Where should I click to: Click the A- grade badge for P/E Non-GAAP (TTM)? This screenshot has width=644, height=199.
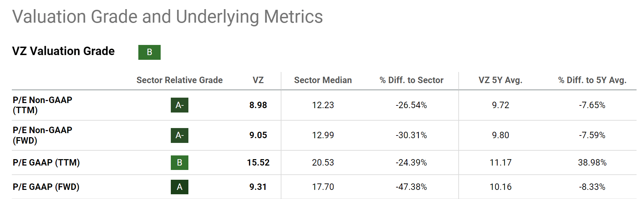[x=179, y=105]
